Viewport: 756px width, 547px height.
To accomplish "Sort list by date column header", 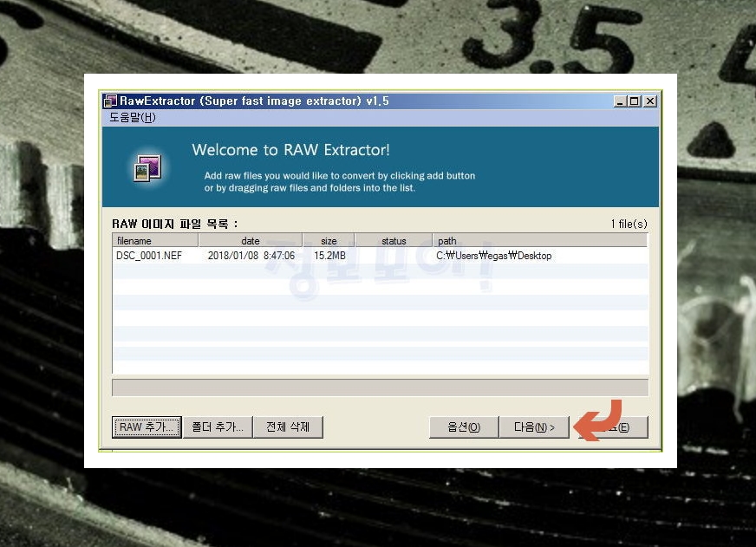I will coord(251,240).
